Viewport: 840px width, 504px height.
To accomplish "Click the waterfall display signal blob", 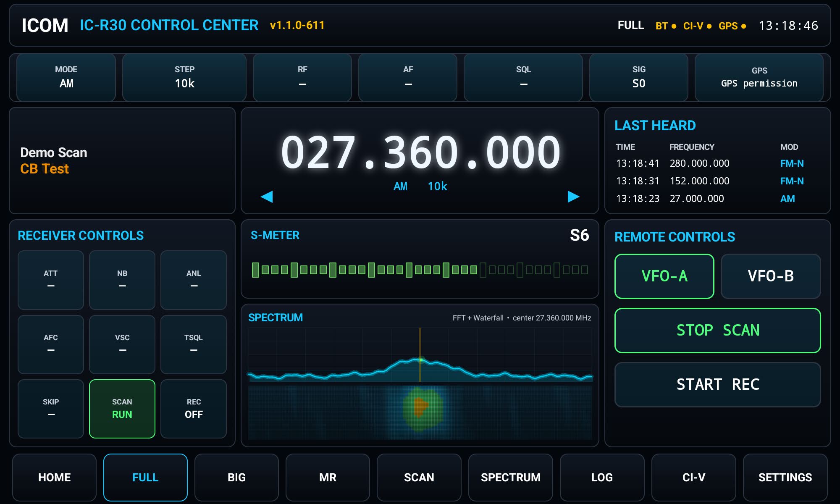I will tap(423, 409).
